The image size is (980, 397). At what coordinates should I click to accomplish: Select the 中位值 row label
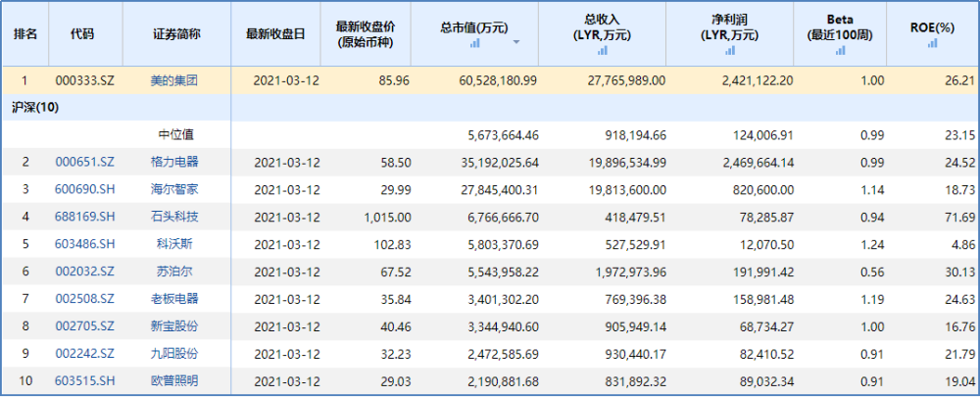tap(176, 135)
